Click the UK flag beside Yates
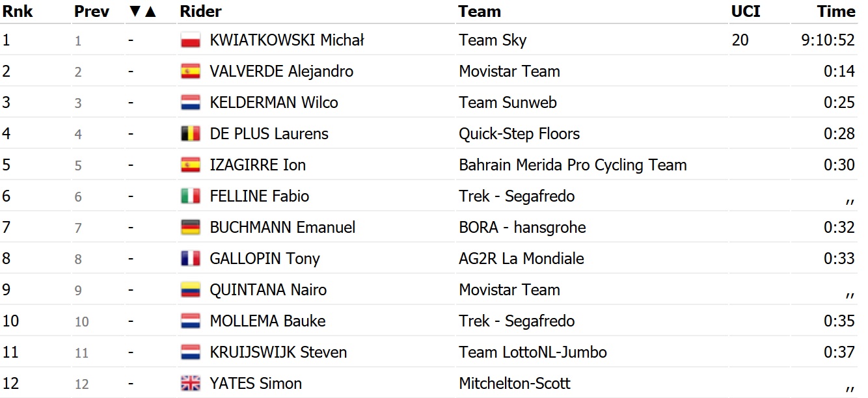 pos(190,384)
